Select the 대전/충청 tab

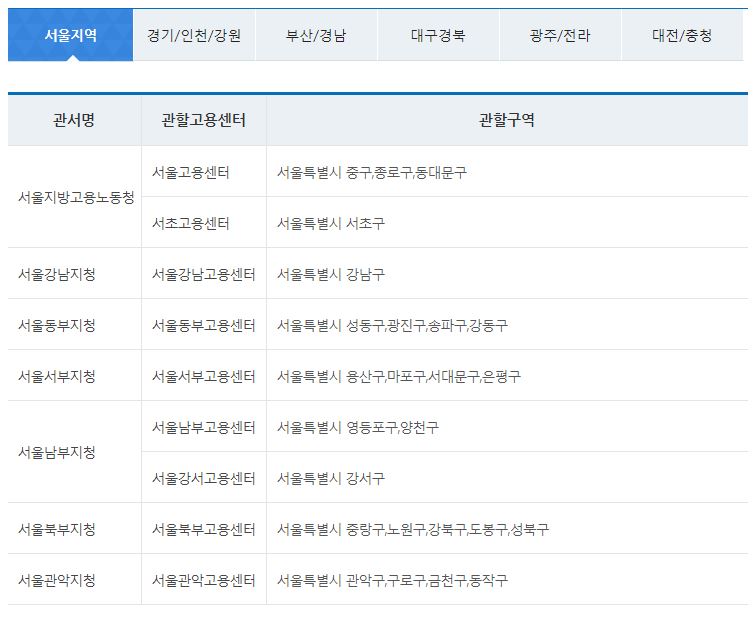(682, 35)
